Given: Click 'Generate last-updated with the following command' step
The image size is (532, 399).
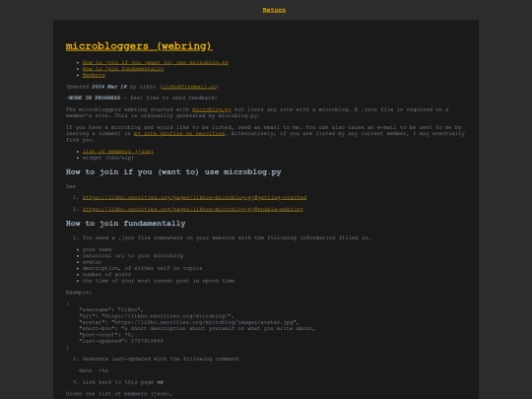Looking at the screenshot, I should click(x=161, y=359).
